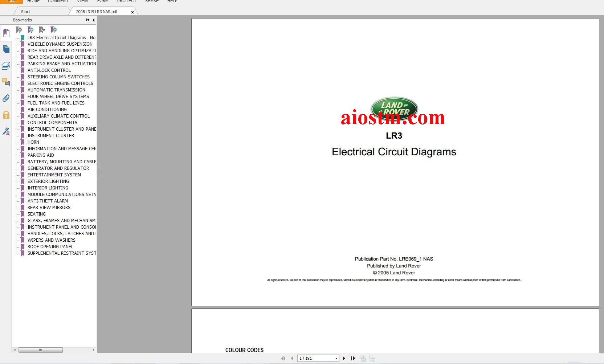
Task: Open the Bookmarks panel
Action: pos(6,33)
